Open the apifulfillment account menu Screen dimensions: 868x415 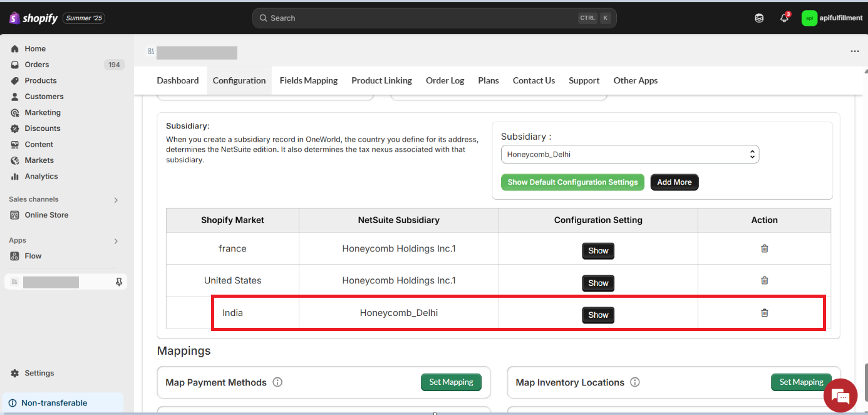tap(831, 18)
